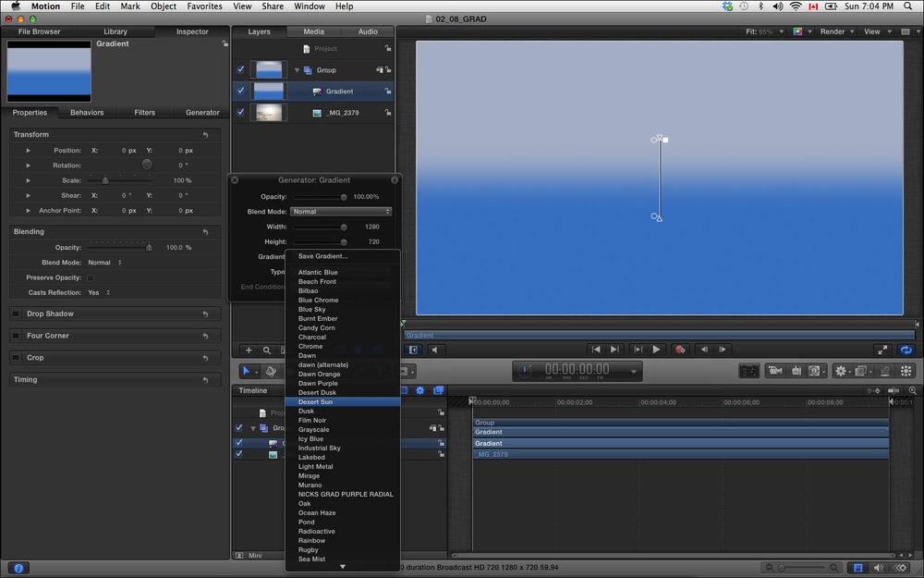The width and height of the screenshot is (924, 578).
Task: Click the search magnifier under Layers list
Action: (267, 350)
